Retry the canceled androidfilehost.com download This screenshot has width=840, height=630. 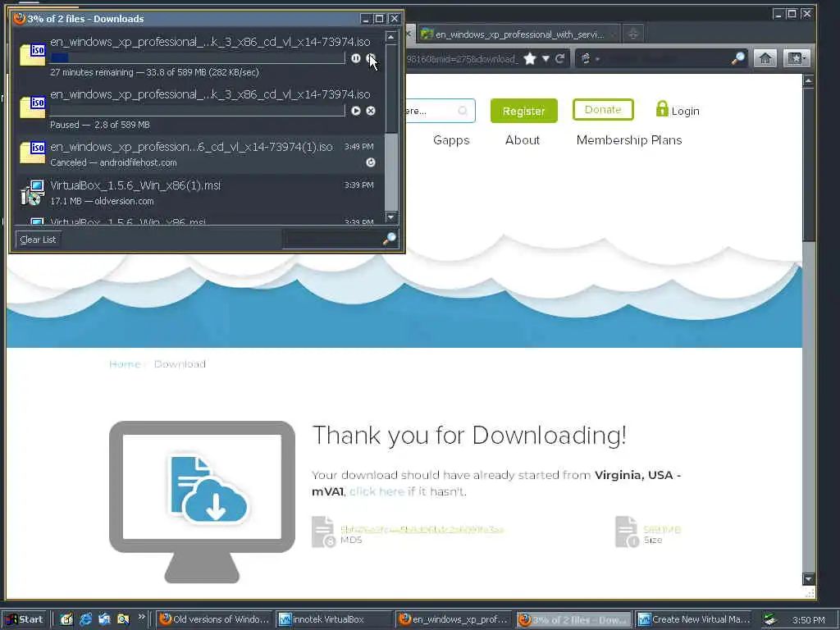pos(371,162)
